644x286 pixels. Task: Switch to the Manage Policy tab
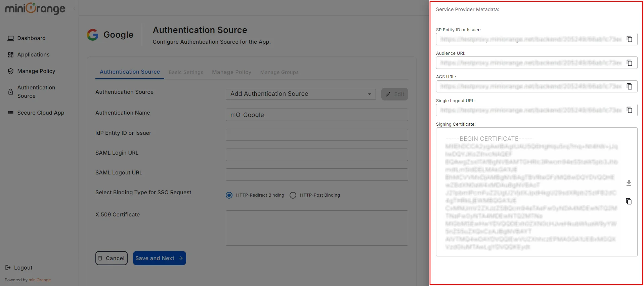[231, 72]
